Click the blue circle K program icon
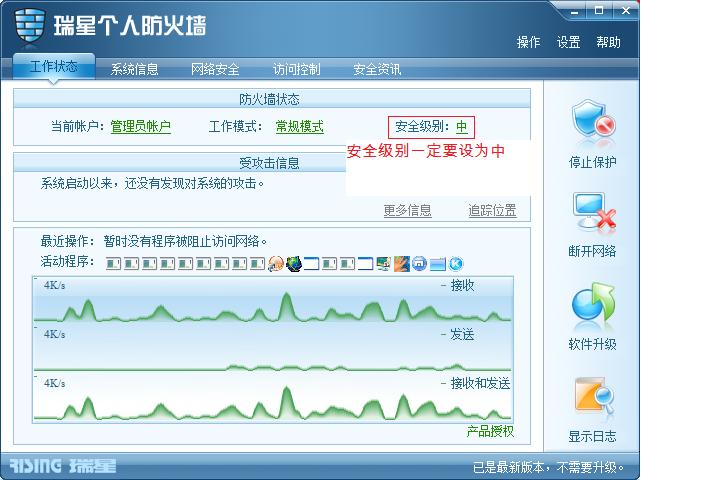This screenshot has height=480, width=720. coord(456,264)
